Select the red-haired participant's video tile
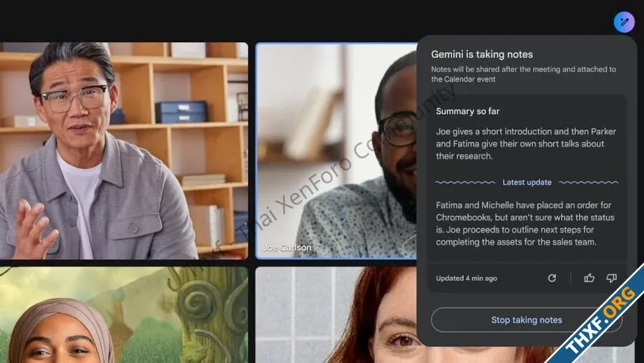 click(x=336, y=315)
